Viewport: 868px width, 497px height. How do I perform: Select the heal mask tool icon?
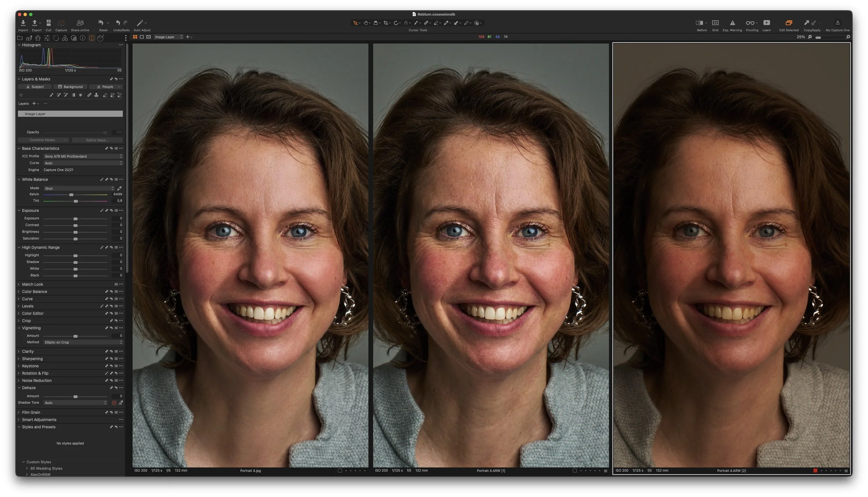(x=89, y=95)
